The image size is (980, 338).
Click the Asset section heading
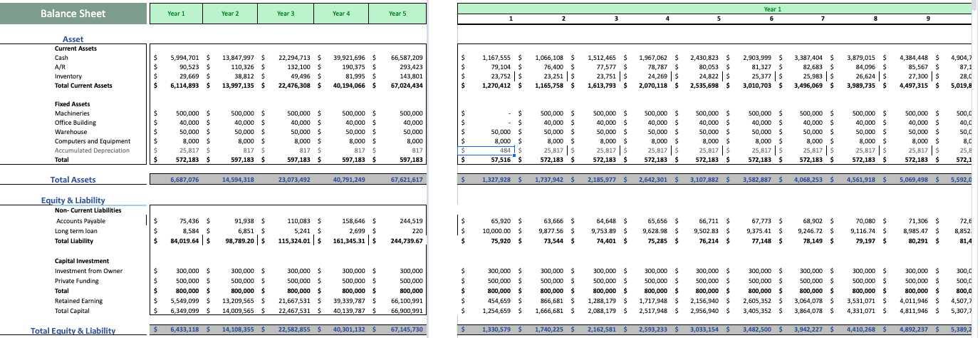coord(73,39)
